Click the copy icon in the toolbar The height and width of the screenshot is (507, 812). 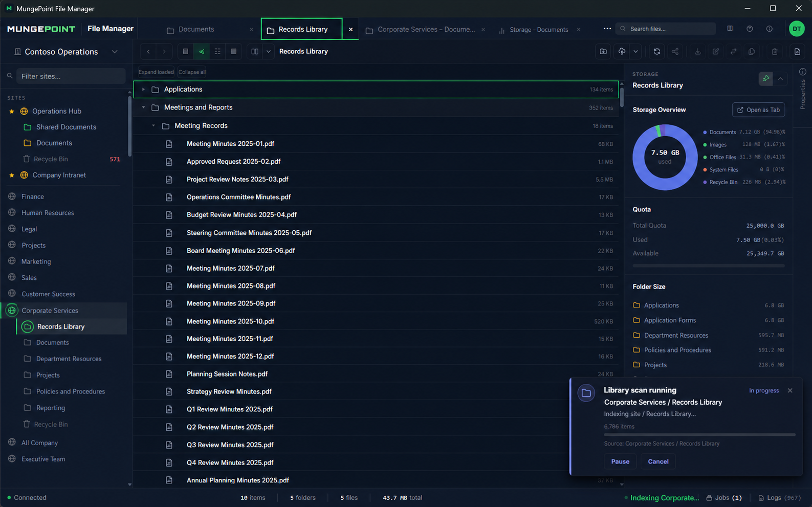click(x=752, y=51)
